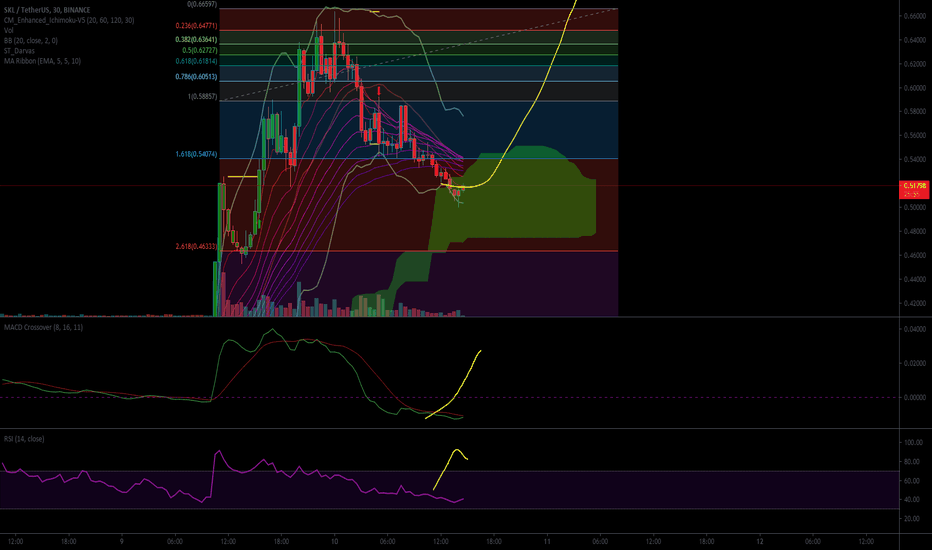Image resolution: width=932 pixels, height=550 pixels.
Task: Click the Fibonacci 0.786(0.60513) level label
Action: click(196, 77)
